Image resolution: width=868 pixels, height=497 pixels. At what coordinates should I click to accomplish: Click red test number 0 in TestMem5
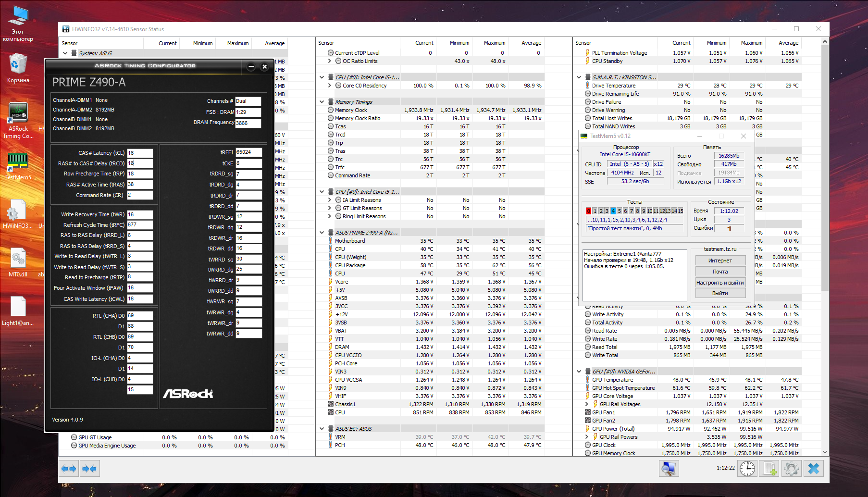click(589, 211)
